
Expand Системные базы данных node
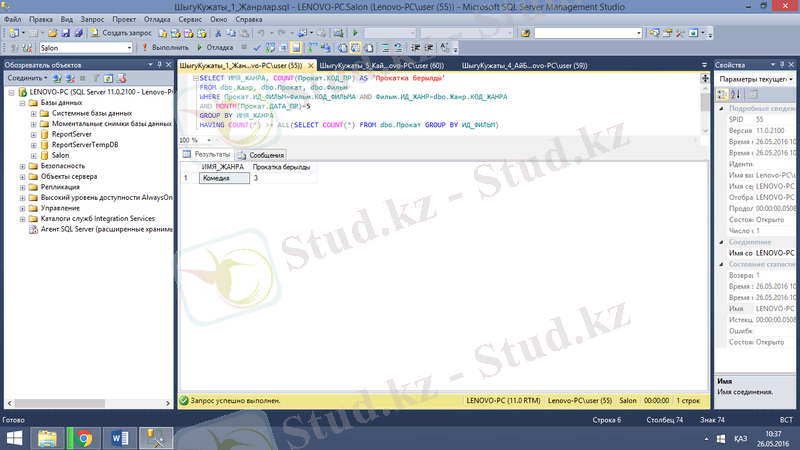[x=34, y=113]
